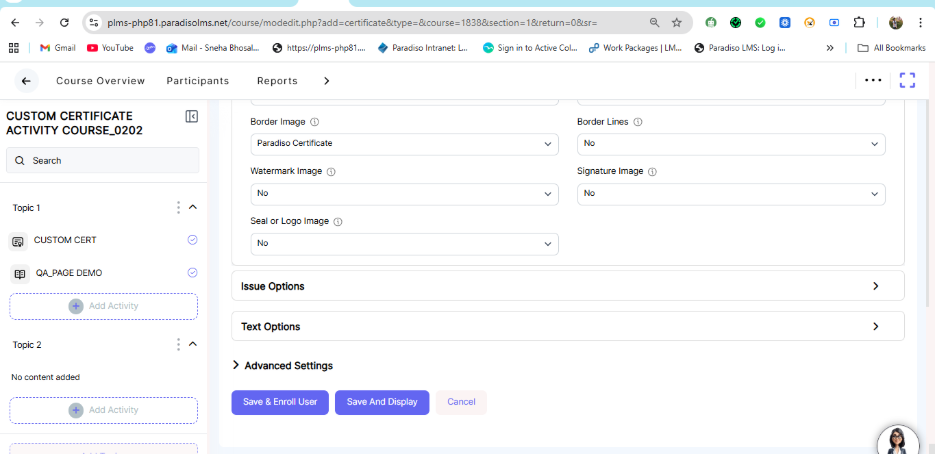Click the help icon next to Signature Image
The height and width of the screenshot is (454, 936).
pos(652,172)
